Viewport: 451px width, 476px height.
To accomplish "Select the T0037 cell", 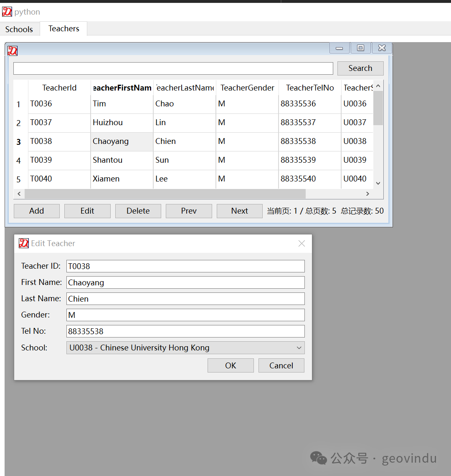I will point(59,123).
